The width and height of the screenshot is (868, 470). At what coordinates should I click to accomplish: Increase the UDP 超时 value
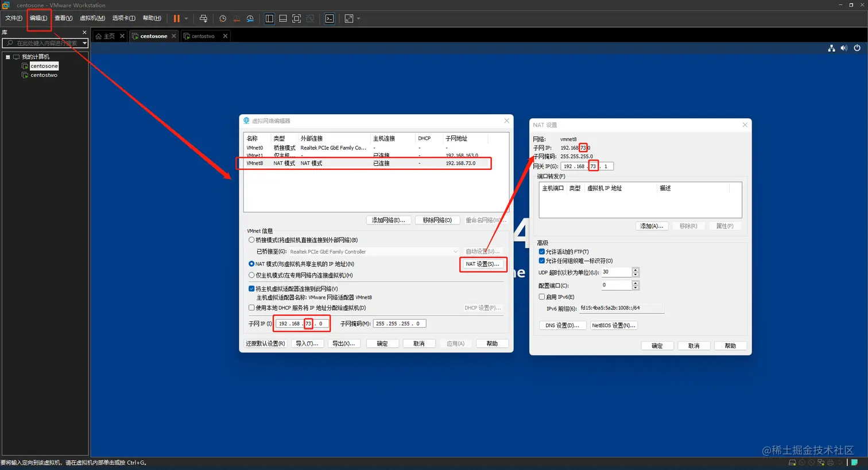tap(635, 270)
